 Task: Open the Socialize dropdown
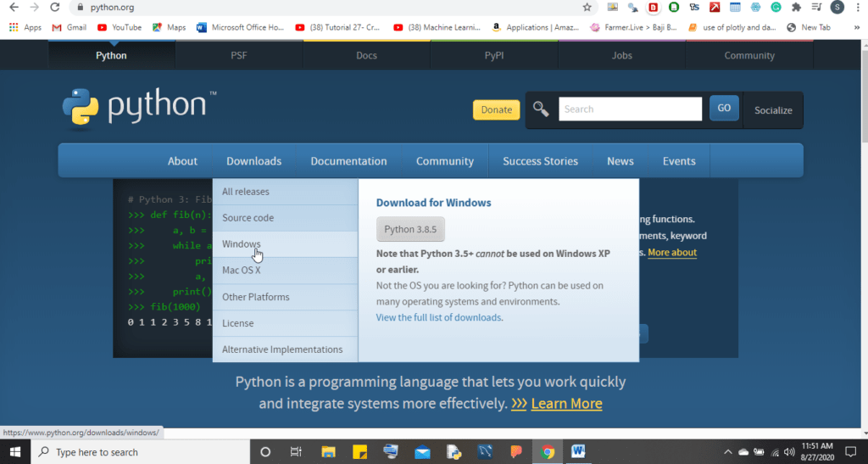pos(773,110)
